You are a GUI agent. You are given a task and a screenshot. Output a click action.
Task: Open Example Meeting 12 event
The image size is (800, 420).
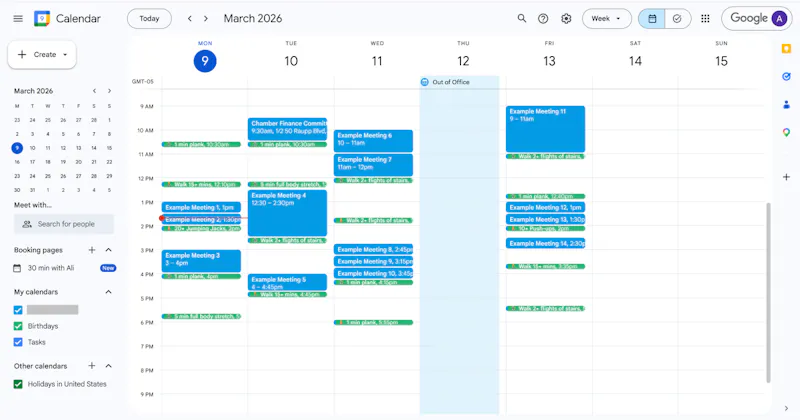pos(545,207)
